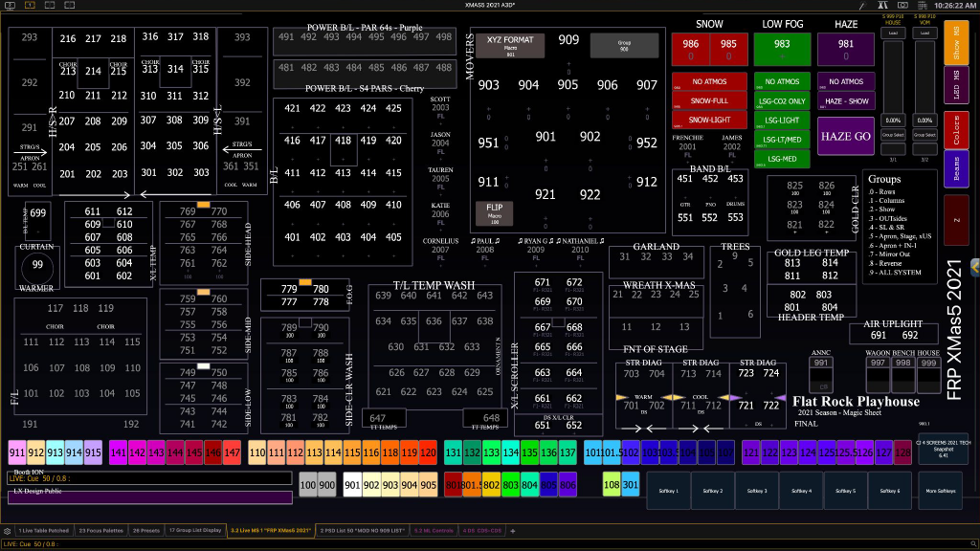The width and height of the screenshot is (980, 551).
Task: Click red NO ATMOS under SNOW
Action: (709, 81)
